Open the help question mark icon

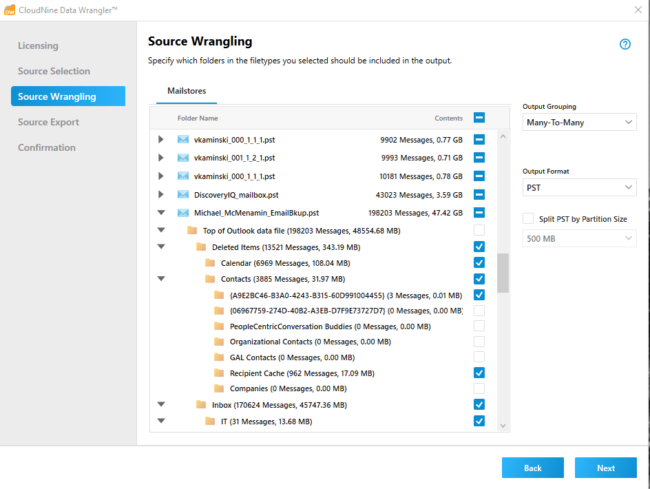(x=625, y=44)
